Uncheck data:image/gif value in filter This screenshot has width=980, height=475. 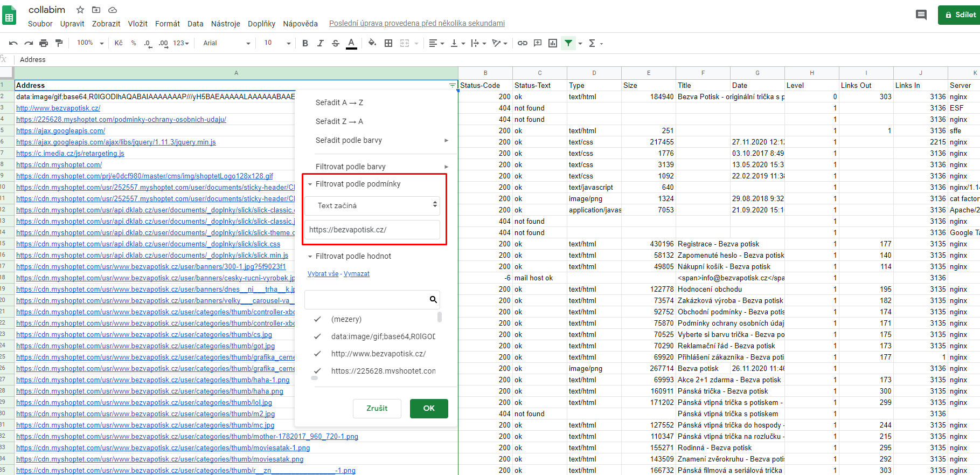(318, 336)
